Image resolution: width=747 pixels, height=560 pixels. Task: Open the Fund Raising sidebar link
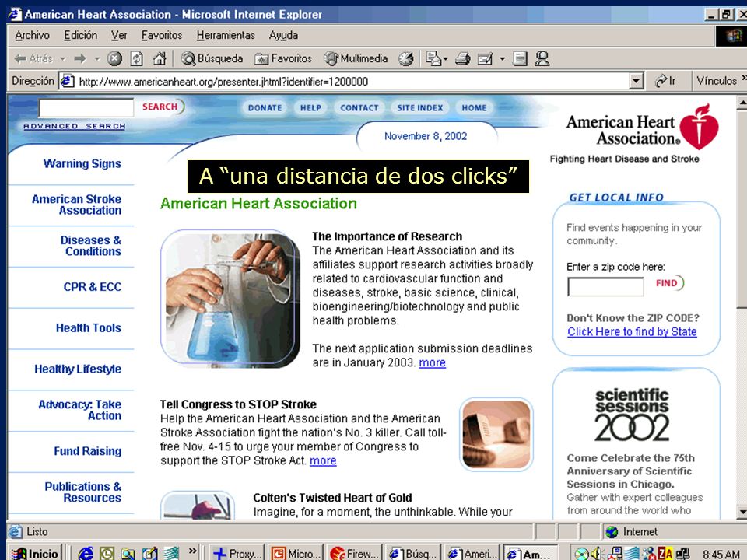88,451
